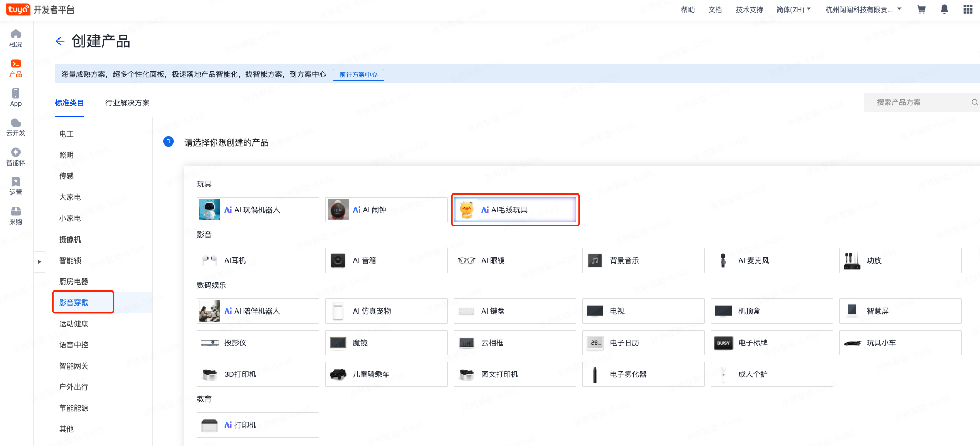Select the 标准类目 tab
Image resolution: width=980 pixels, height=446 pixels.
click(x=69, y=103)
